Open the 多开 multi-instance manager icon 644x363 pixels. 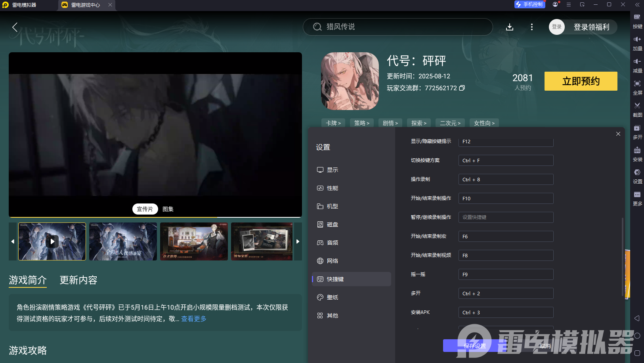(637, 132)
